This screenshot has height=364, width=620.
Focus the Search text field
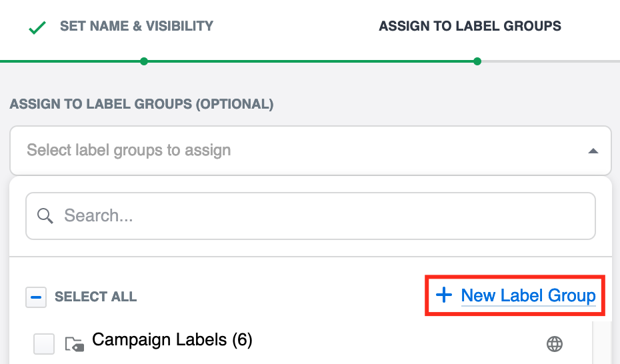[x=320, y=216]
